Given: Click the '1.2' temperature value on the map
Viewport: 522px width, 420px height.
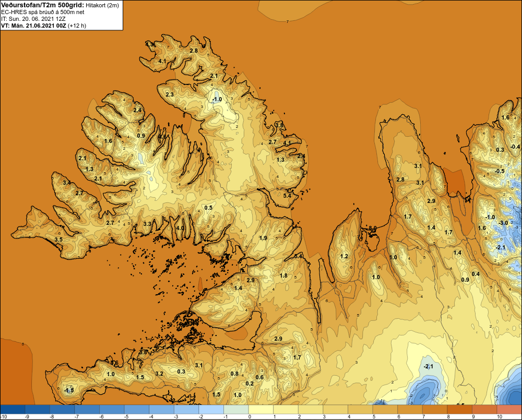Looking at the screenshot, I should 344,256.
